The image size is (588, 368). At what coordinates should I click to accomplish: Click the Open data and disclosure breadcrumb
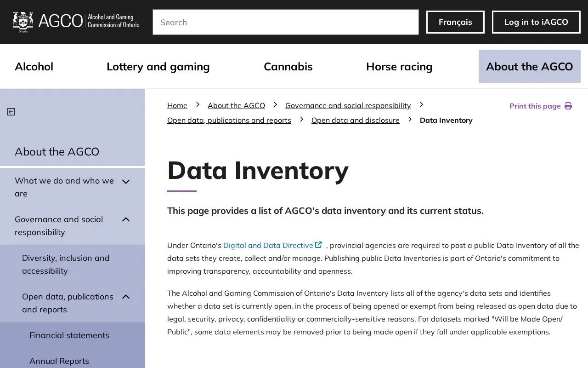pyautogui.click(x=356, y=121)
